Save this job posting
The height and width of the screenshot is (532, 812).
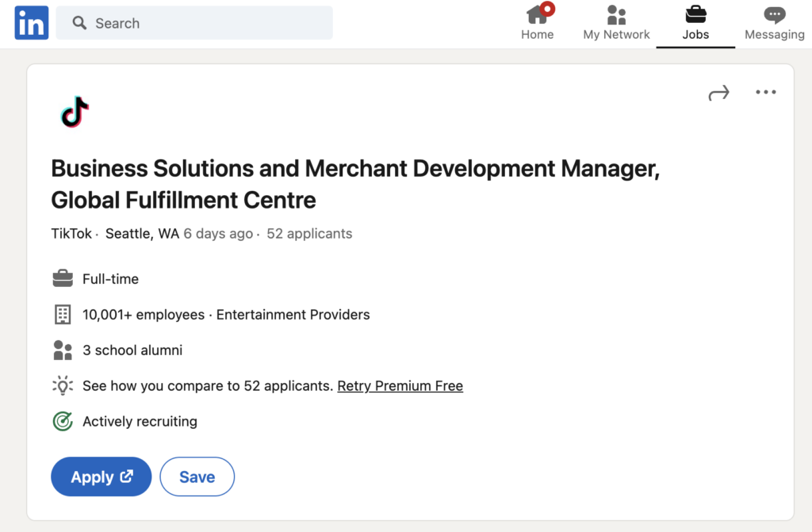[197, 477]
